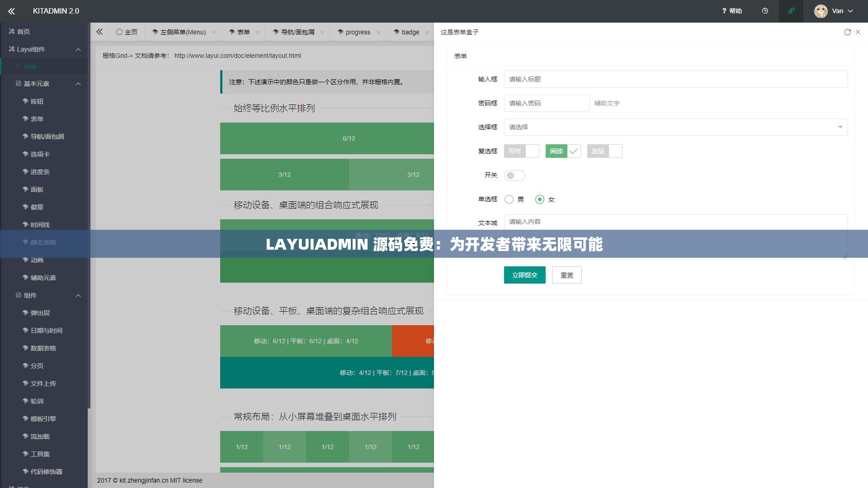868x488 pixels.
Task: Click the link icon in the header
Action: [x=791, y=11]
